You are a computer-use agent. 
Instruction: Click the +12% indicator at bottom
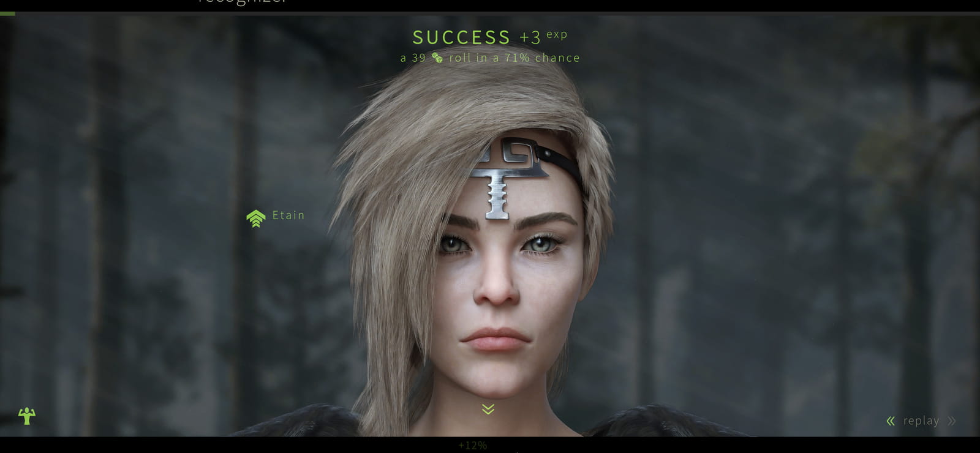(472, 446)
